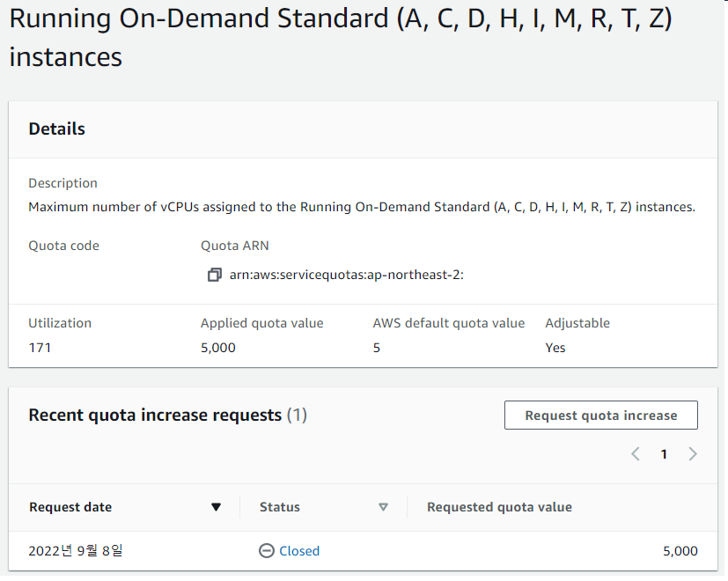Sort using the Status column arrow
The image size is (728, 581).
coord(383,507)
